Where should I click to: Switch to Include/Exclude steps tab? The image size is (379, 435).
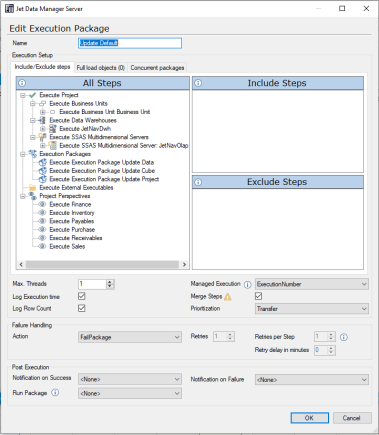pyautogui.click(x=42, y=67)
